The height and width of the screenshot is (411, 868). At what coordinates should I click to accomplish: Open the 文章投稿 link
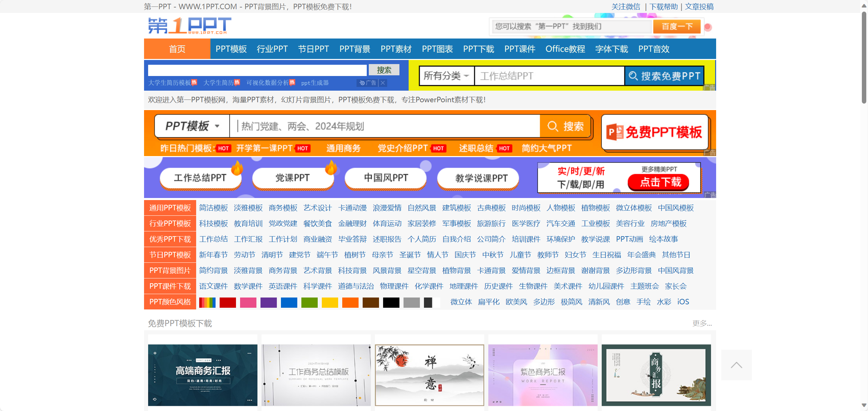tap(699, 7)
